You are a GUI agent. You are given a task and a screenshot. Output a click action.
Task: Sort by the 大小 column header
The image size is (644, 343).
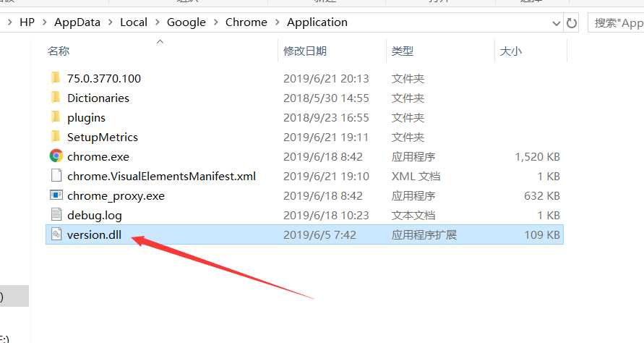pos(510,51)
